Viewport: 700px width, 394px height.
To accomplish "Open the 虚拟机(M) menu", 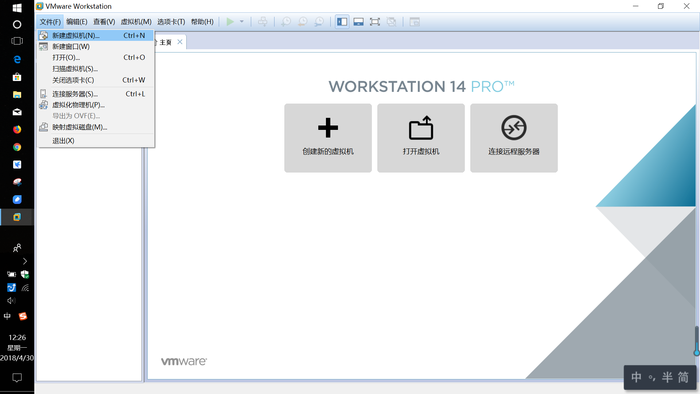I will [136, 21].
